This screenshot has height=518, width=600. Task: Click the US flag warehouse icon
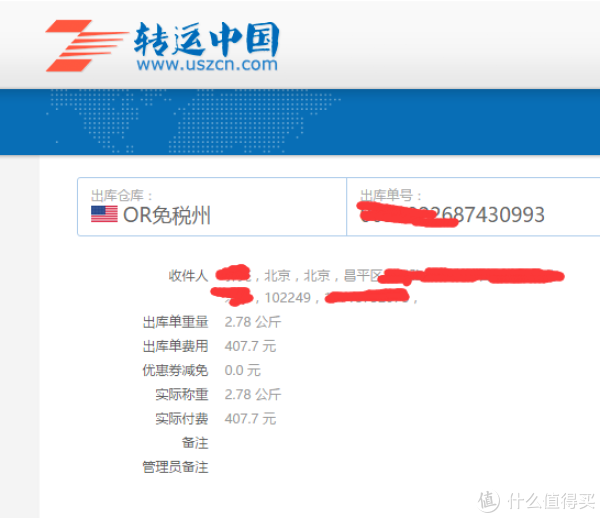coord(104,214)
